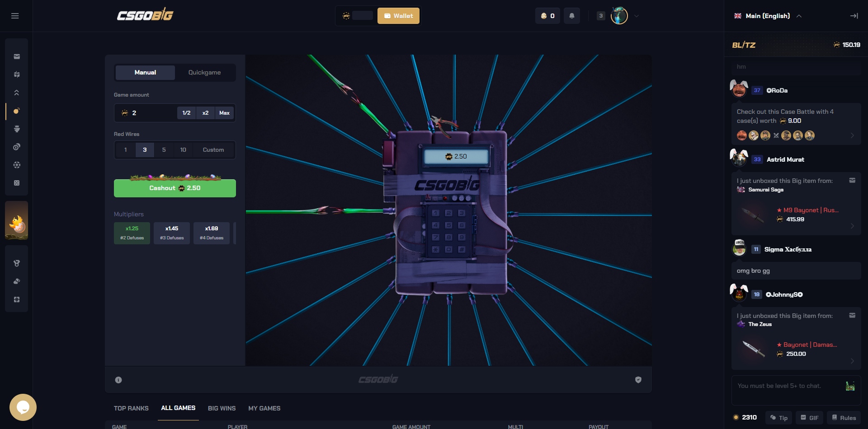Open Bayonet Damascus item arrow
Image resolution: width=868 pixels, height=429 pixels.
click(852, 361)
